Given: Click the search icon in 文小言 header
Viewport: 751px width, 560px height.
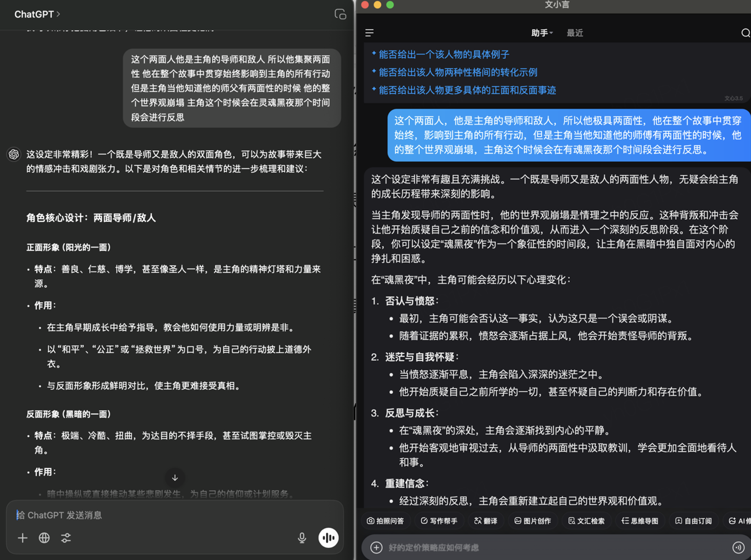Looking at the screenshot, I should coord(745,33).
